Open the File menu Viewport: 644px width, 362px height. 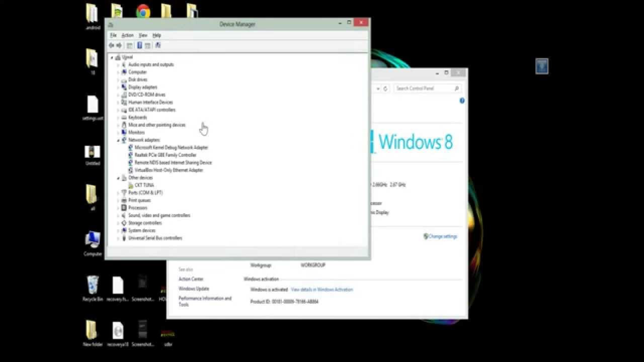pyautogui.click(x=113, y=35)
